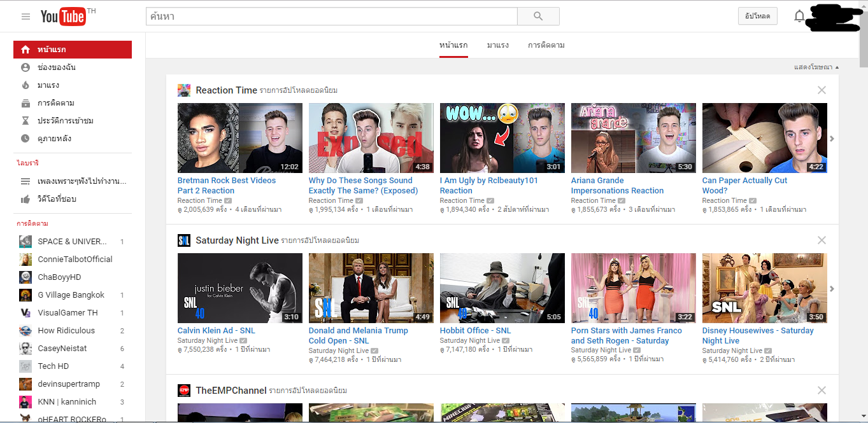The width and height of the screenshot is (868, 423).
Task: Open การติดตาม section heading in sidebar
Action: click(32, 224)
